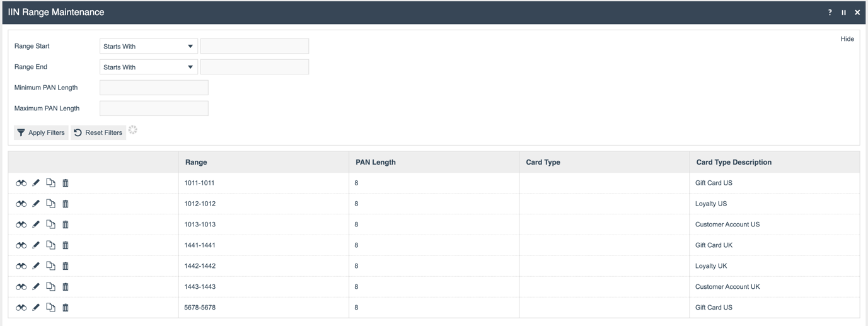View the 1441-1441 Gift Card UK record

[x=21, y=245]
